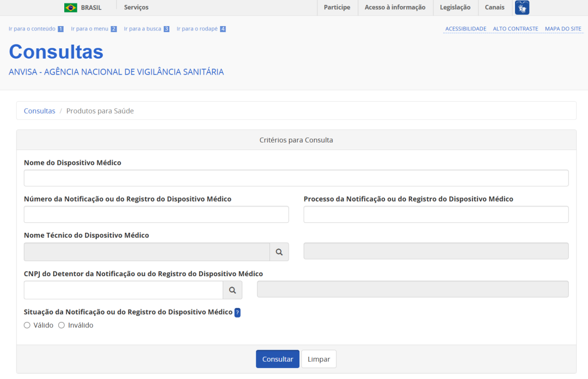The image size is (588, 379).
Task: Open the Serviços menu
Action: point(136,8)
